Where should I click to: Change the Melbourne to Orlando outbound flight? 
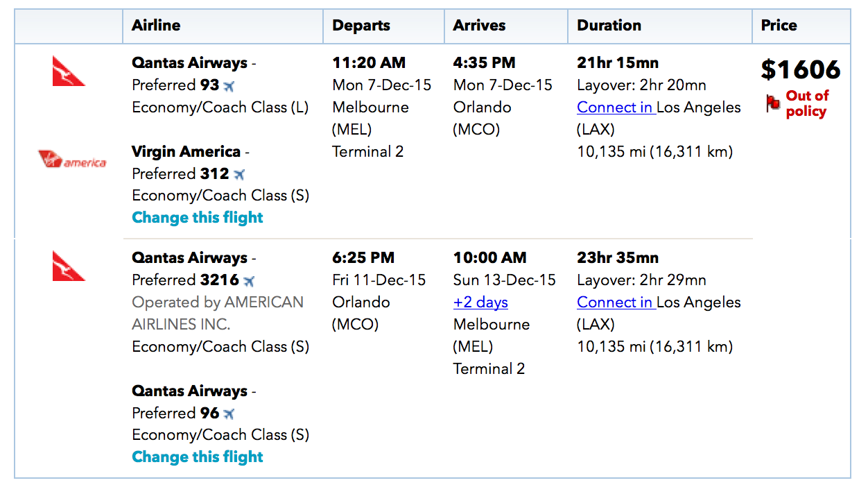coord(198,218)
